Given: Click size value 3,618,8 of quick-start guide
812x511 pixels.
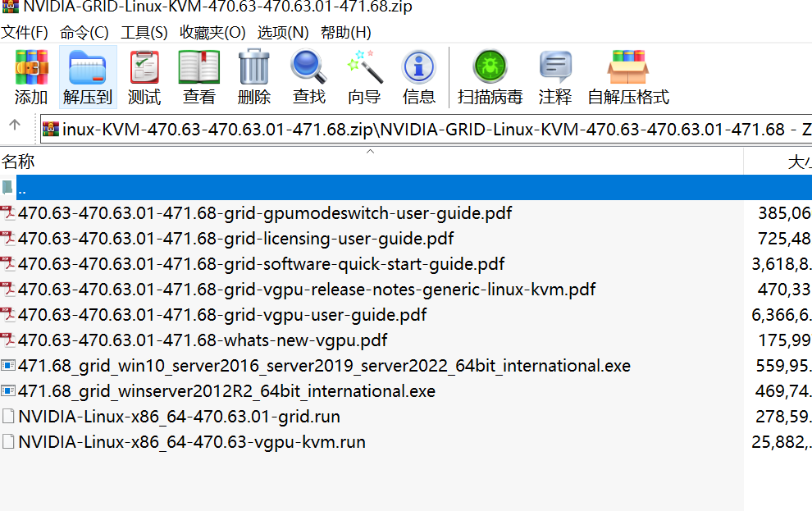Looking at the screenshot, I should click(782, 264).
